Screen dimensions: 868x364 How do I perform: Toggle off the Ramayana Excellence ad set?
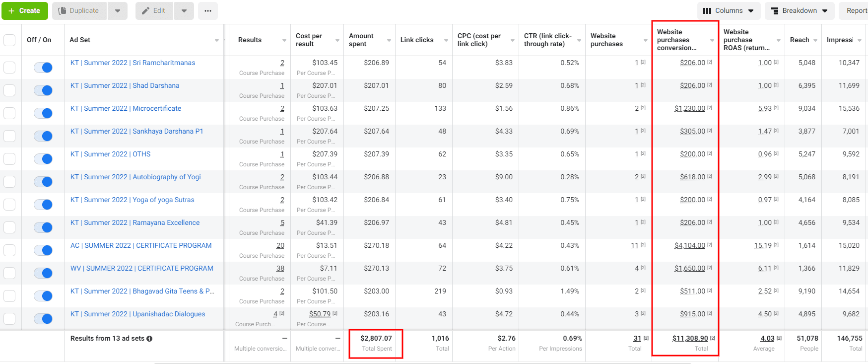click(x=43, y=227)
